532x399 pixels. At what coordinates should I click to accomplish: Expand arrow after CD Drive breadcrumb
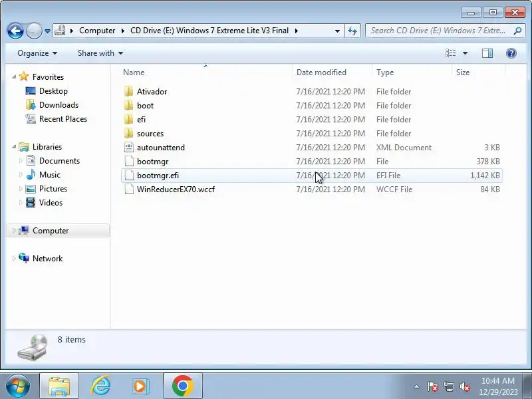297,31
